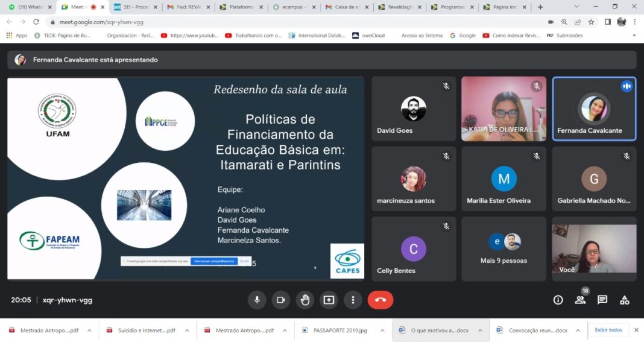The height and width of the screenshot is (342, 644).
Task: Click Exibir todos downloads button
Action: (608, 330)
